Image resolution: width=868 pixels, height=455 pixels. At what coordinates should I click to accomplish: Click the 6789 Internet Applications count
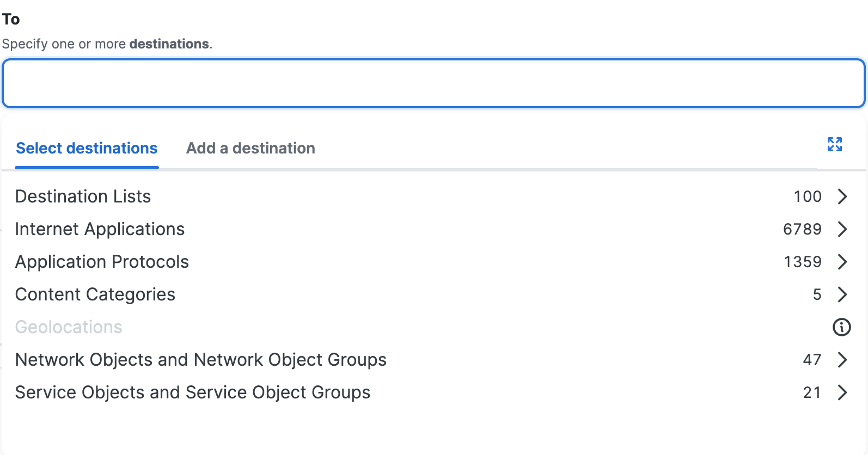[x=802, y=229]
